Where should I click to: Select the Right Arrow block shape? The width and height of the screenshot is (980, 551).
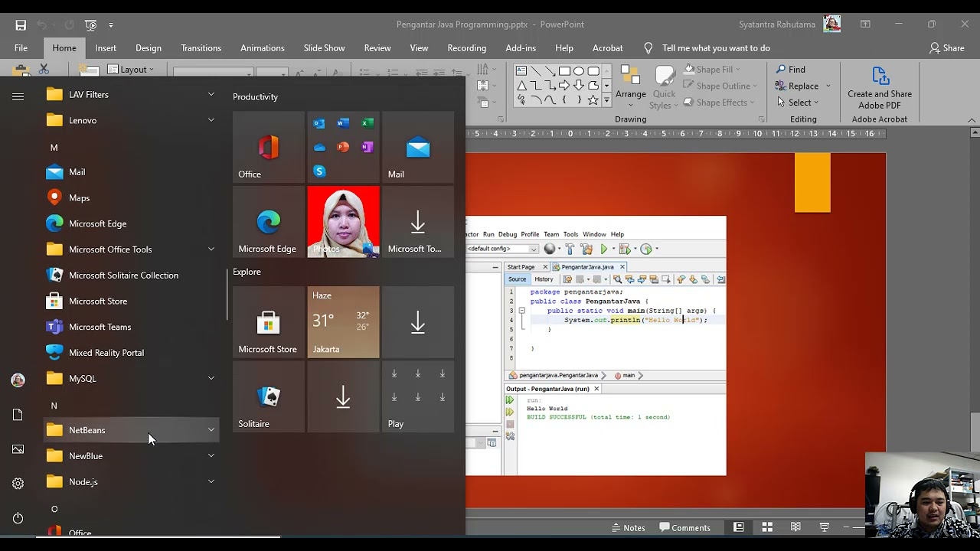pyautogui.click(x=564, y=86)
